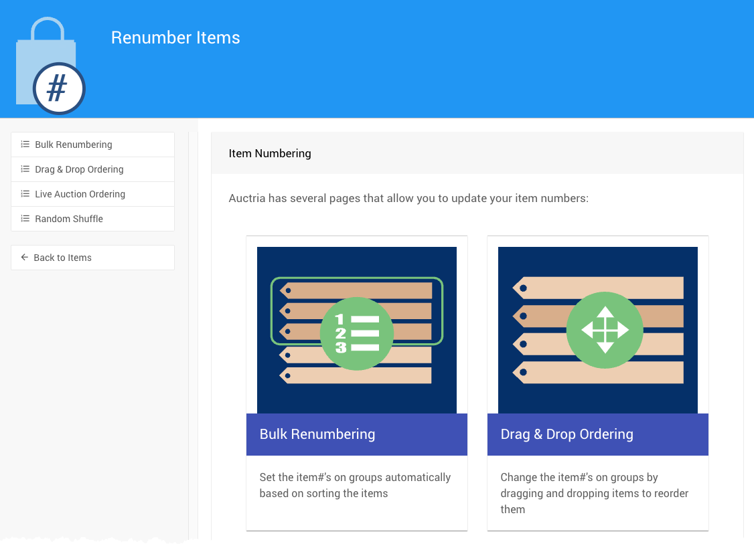Click the shopping bag hash logo icon
The width and height of the screenshot is (754, 560).
click(50, 67)
